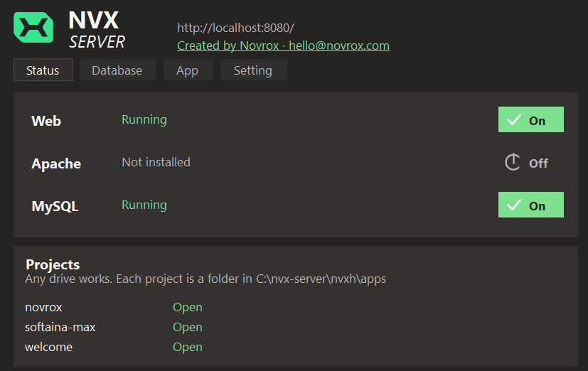Turn off the Web server toggle
The width and height of the screenshot is (588, 371).
point(530,119)
